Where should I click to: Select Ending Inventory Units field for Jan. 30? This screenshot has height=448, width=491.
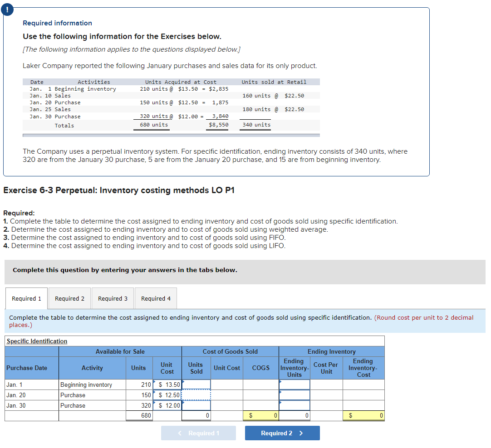295,405
